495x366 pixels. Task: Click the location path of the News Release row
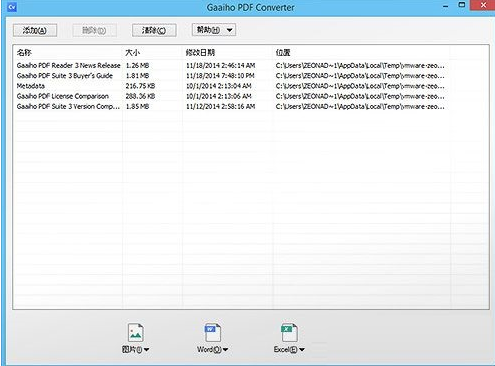point(360,66)
